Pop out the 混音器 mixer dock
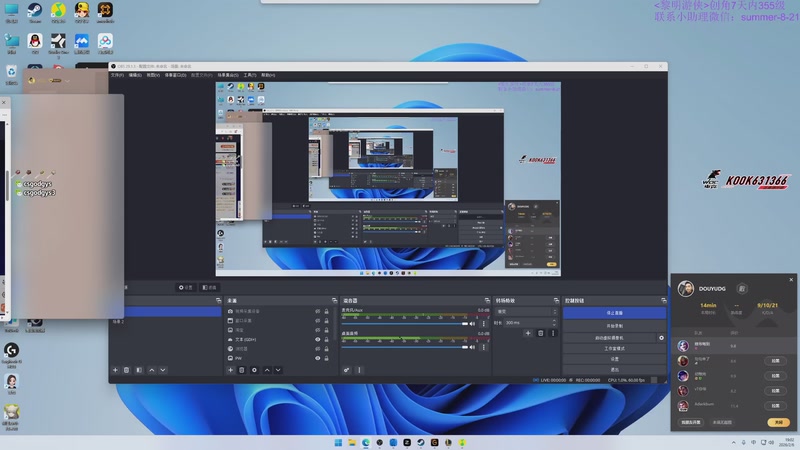800x450 pixels. (x=487, y=301)
